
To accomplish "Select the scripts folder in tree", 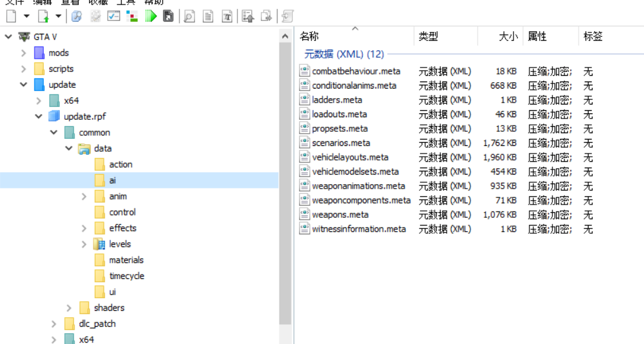I will point(61,69).
